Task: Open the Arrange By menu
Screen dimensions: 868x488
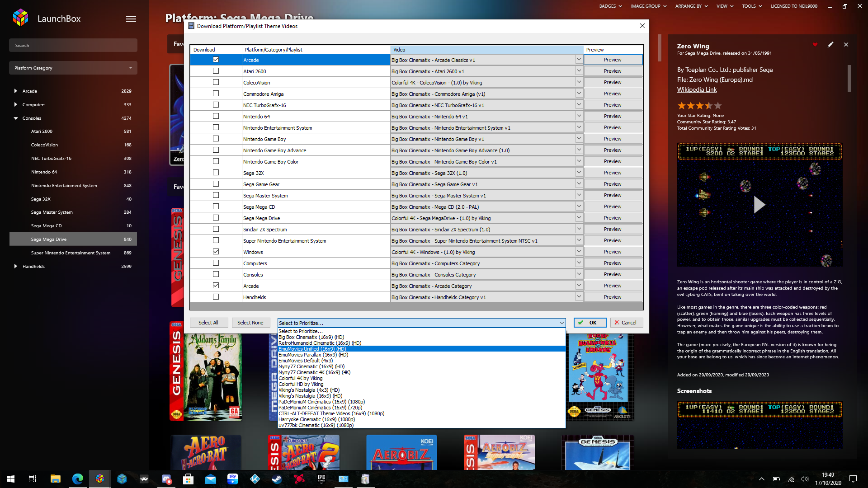Action: (x=691, y=6)
